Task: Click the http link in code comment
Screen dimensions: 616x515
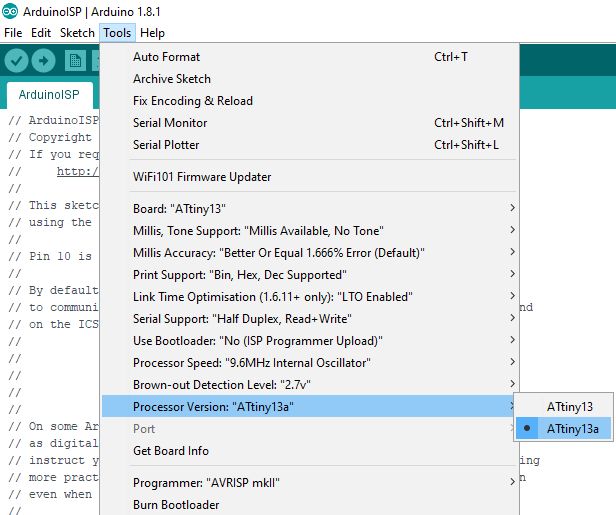Action: (78, 171)
